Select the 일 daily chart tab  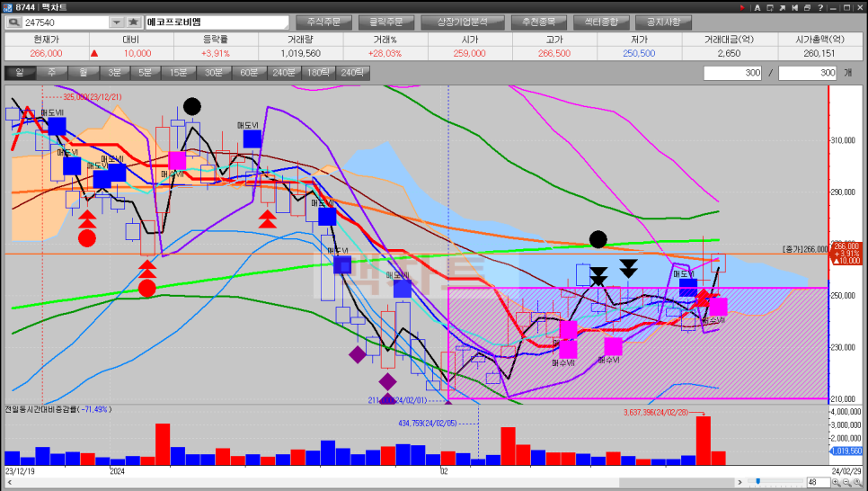(20, 73)
